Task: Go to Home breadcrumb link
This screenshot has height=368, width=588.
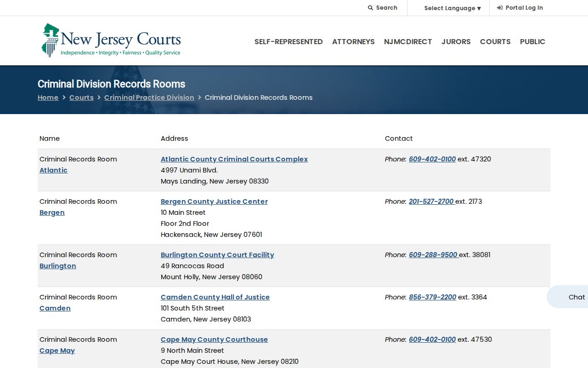Action: (x=48, y=98)
